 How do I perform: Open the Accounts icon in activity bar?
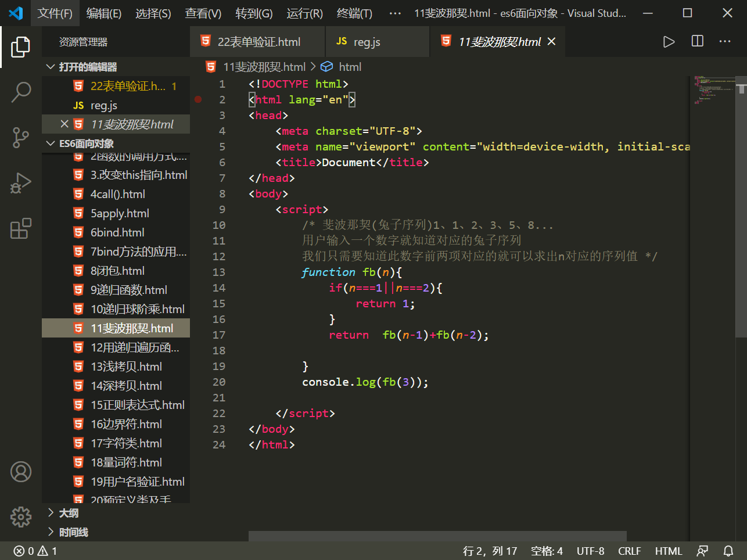[21, 472]
